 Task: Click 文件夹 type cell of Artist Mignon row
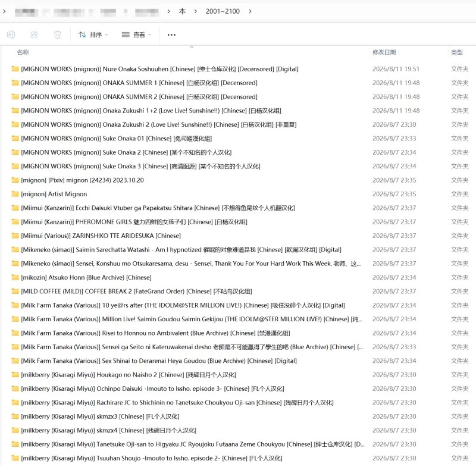[459, 194]
